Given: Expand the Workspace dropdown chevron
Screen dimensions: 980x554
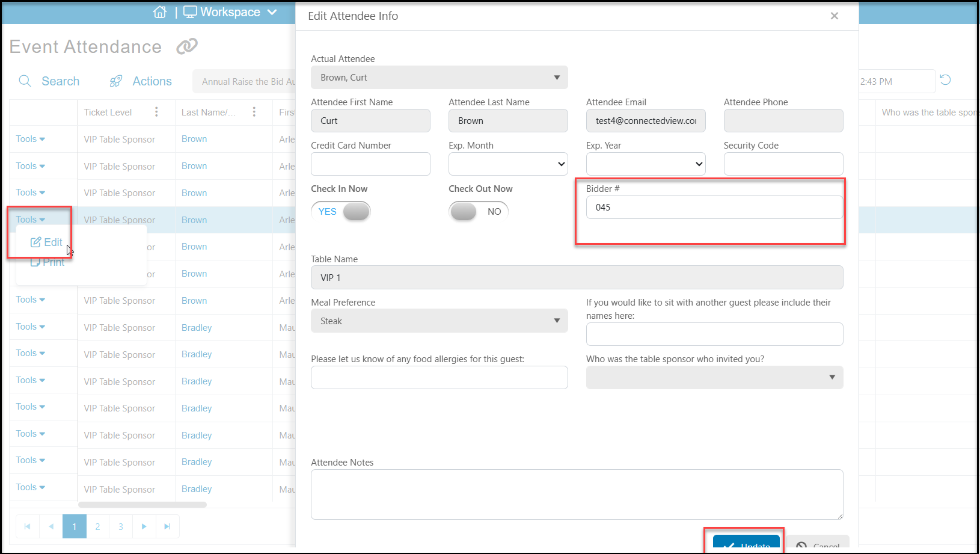Looking at the screenshot, I should click(x=272, y=12).
